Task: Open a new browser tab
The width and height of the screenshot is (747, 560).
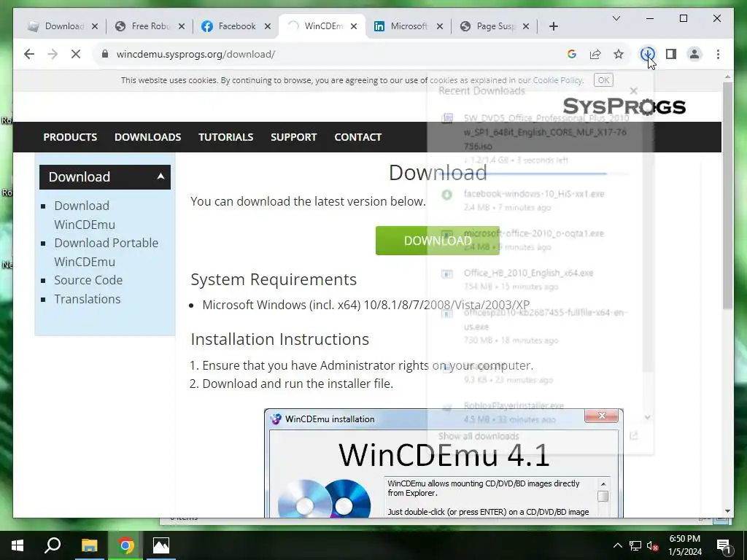Action: [553, 26]
